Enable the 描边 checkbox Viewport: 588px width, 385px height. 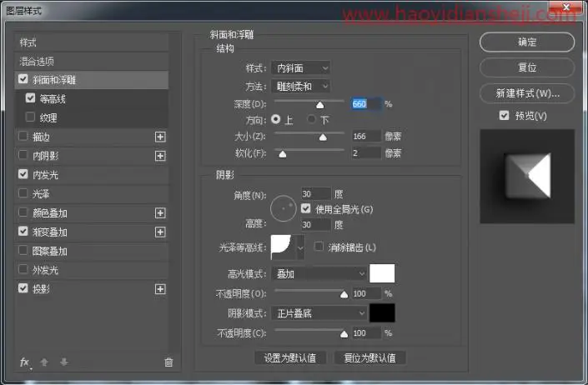23,136
